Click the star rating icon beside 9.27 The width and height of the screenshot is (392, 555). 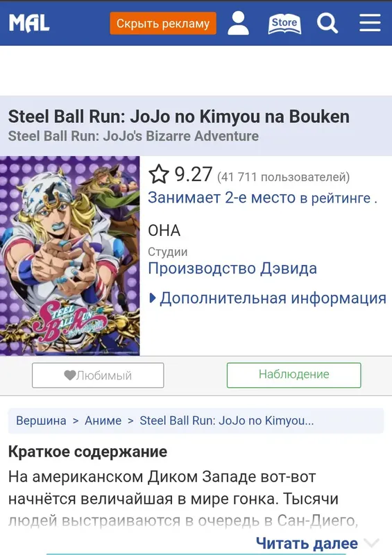pyautogui.click(x=159, y=174)
